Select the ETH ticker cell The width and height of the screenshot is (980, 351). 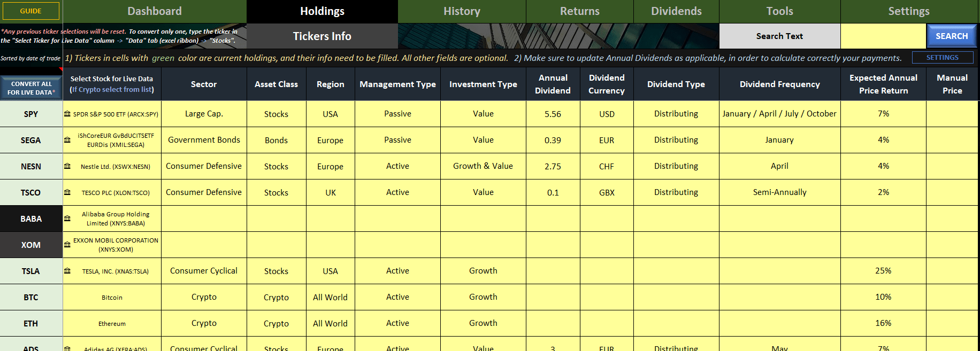pos(31,323)
